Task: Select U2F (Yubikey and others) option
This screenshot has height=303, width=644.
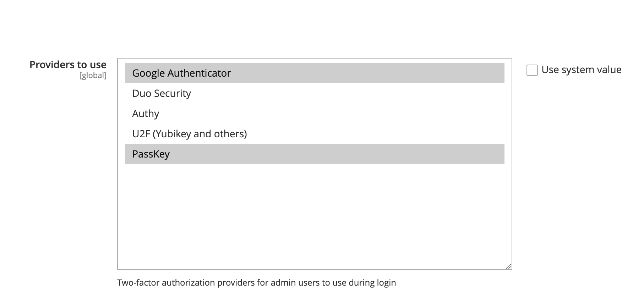Action: coord(189,134)
